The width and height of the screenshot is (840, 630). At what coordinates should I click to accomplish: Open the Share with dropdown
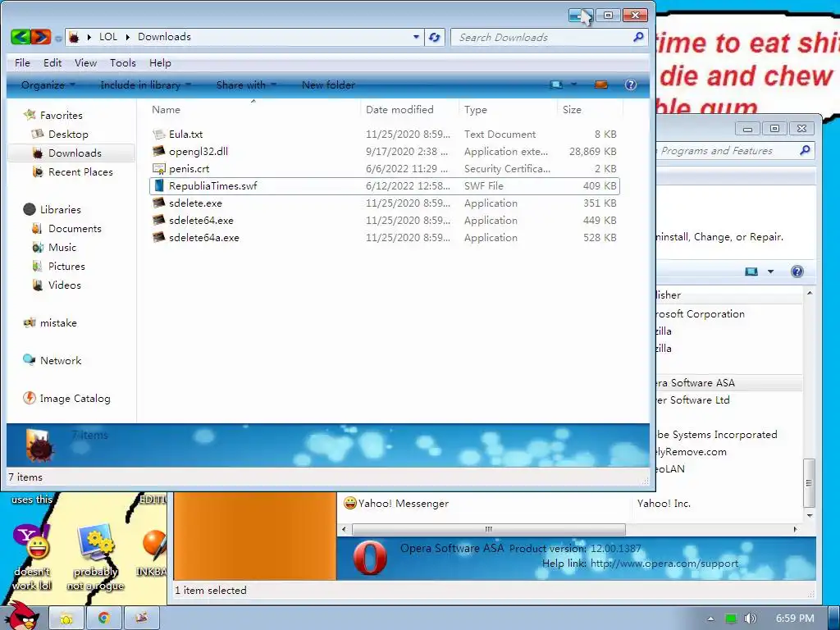point(246,85)
